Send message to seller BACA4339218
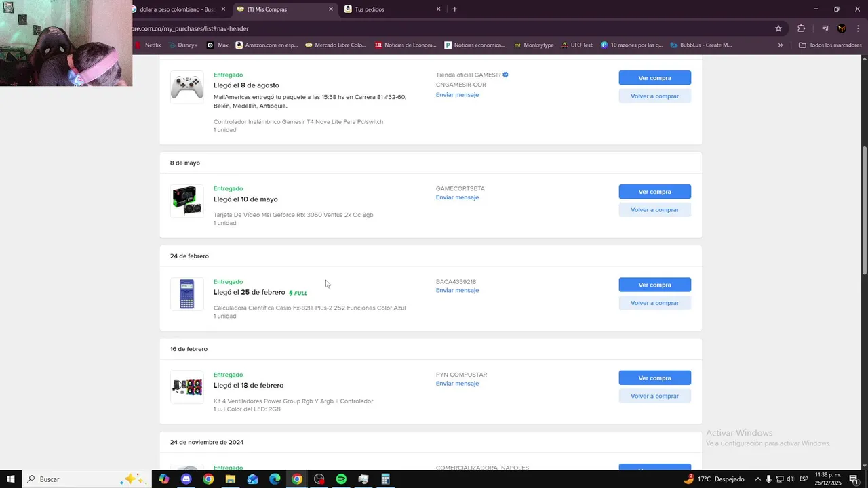This screenshot has height=488, width=868. (x=457, y=290)
